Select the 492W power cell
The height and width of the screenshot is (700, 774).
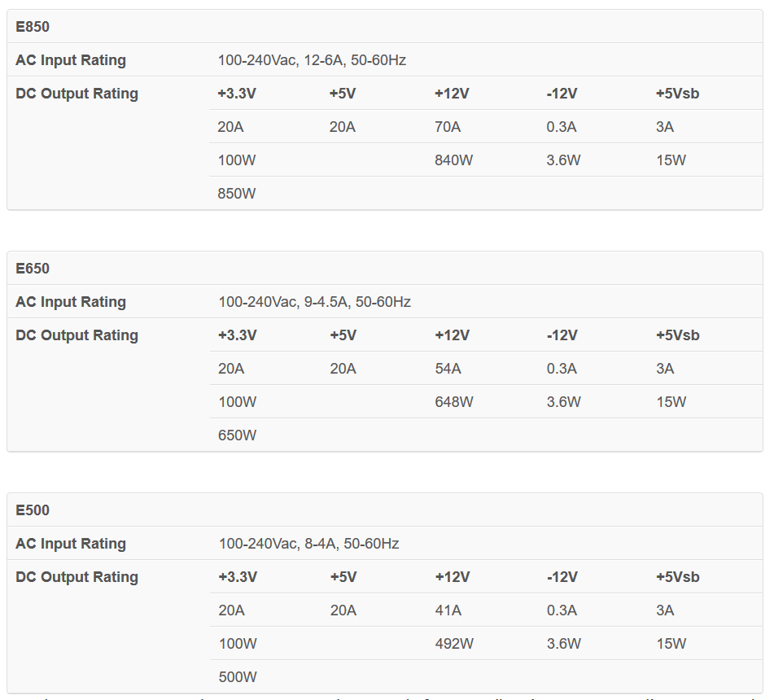pyautogui.click(x=454, y=644)
